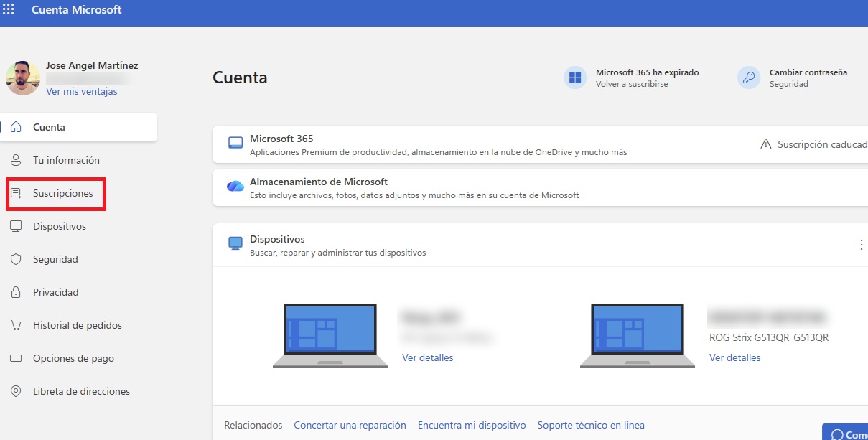
Task: Click the Microsoft storage cloud icon
Action: (x=235, y=187)
